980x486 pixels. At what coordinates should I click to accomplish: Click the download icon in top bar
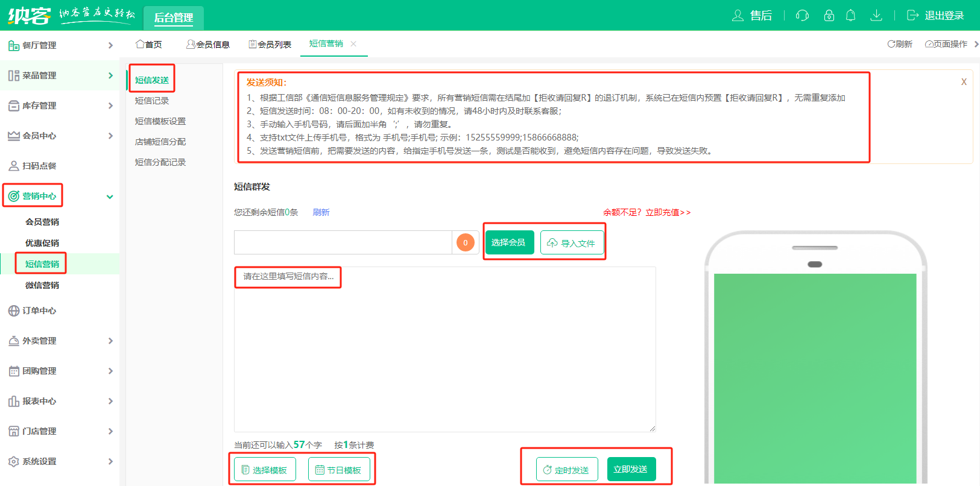(876, 15)
